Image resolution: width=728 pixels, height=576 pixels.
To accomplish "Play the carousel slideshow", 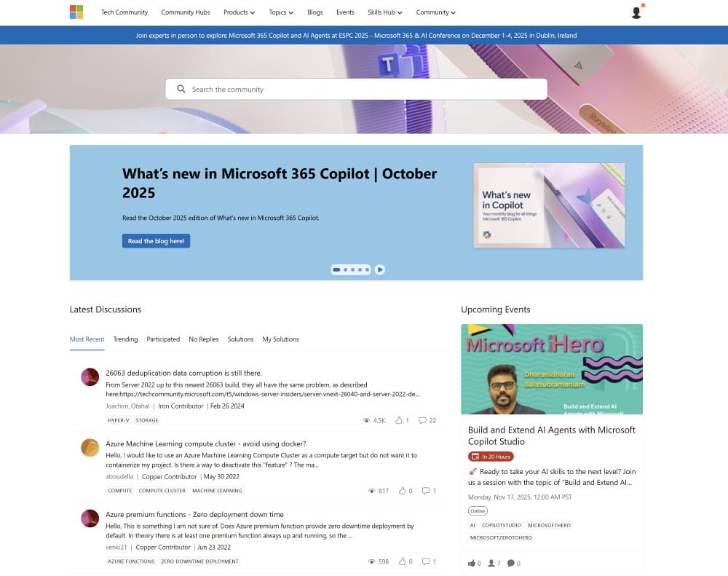I will tap(380, 269).
